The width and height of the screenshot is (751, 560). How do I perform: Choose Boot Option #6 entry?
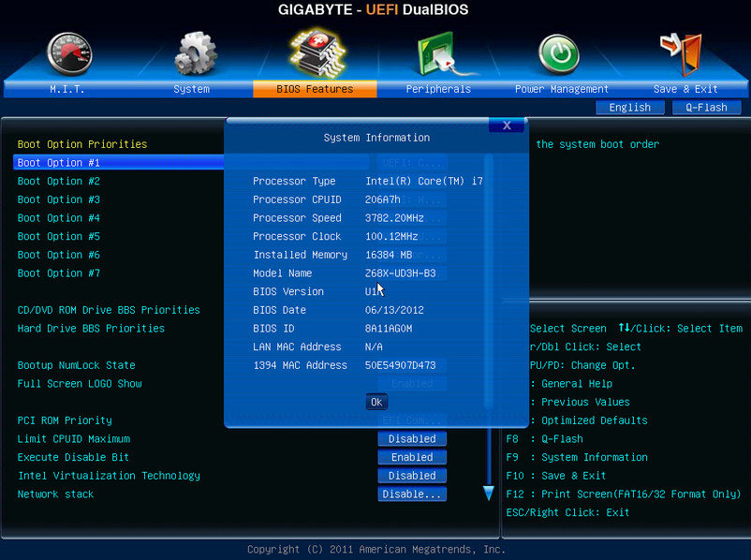click(x=58, y=255)
